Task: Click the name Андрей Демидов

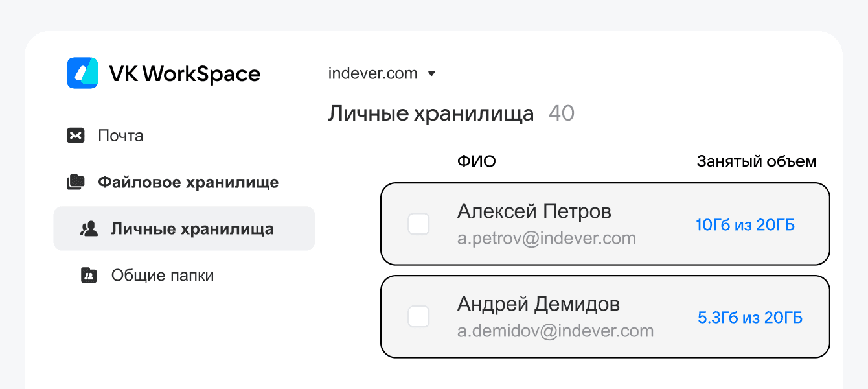Action: coord(538,304)
